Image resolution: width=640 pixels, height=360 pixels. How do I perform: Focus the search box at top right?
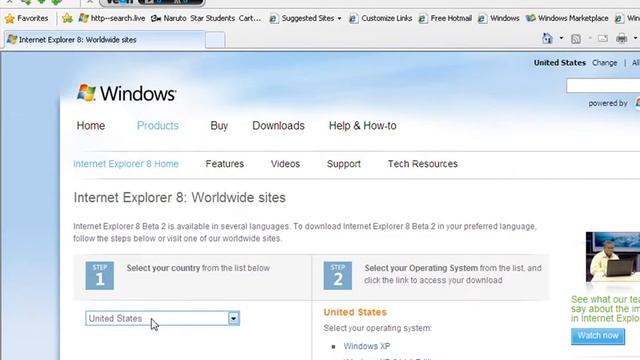tap(603, 86)
